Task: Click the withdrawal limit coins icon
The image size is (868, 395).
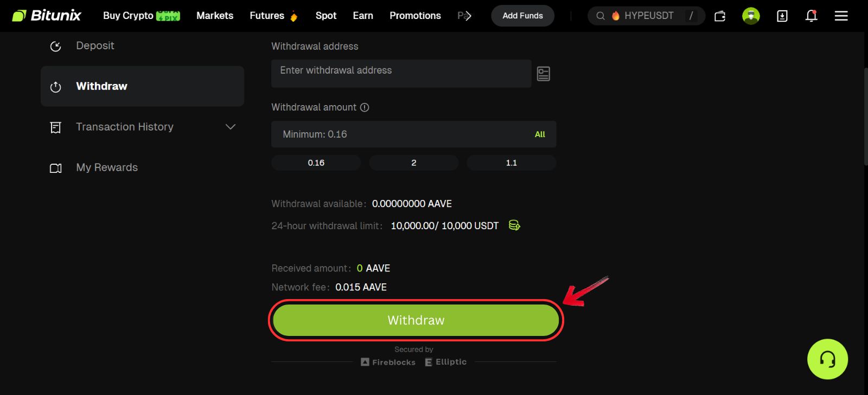Action: [x=514, y=225]
